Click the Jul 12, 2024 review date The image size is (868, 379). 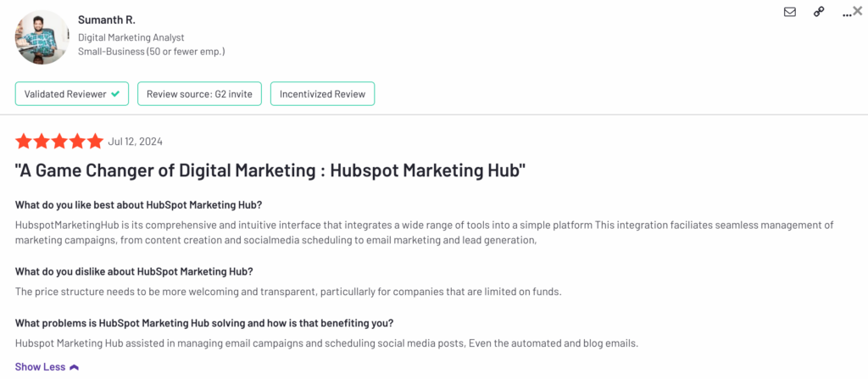136,142
